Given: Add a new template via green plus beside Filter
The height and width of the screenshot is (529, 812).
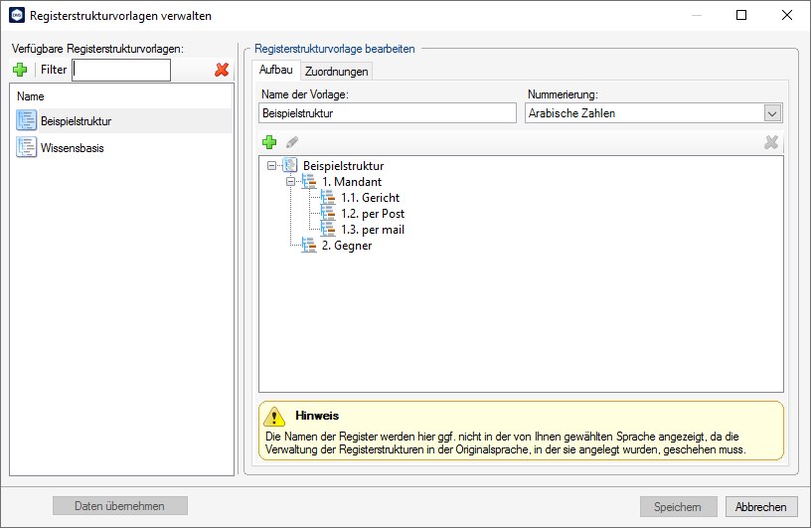Looking at the screenshot, I should pyautogui.click(x=20, y=70).
